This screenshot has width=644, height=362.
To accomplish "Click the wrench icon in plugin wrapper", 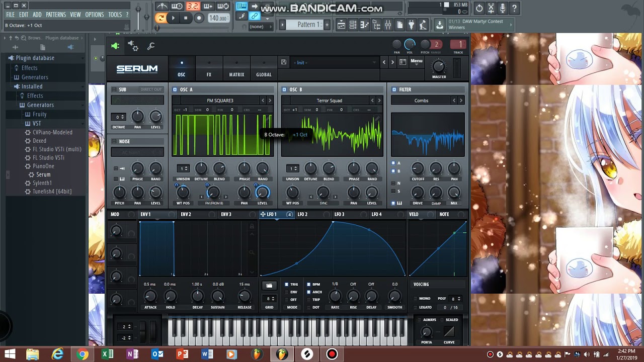I will (150, 46).
